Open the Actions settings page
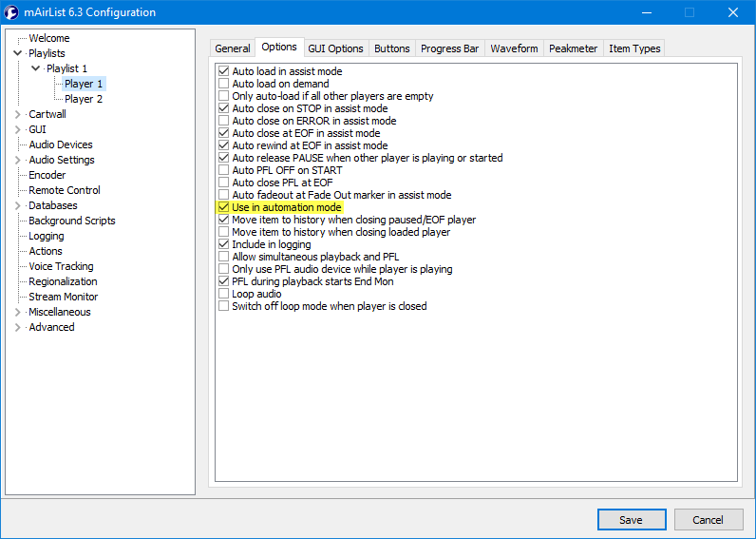This screenshot has height=539, width=756. click(46, 251)
